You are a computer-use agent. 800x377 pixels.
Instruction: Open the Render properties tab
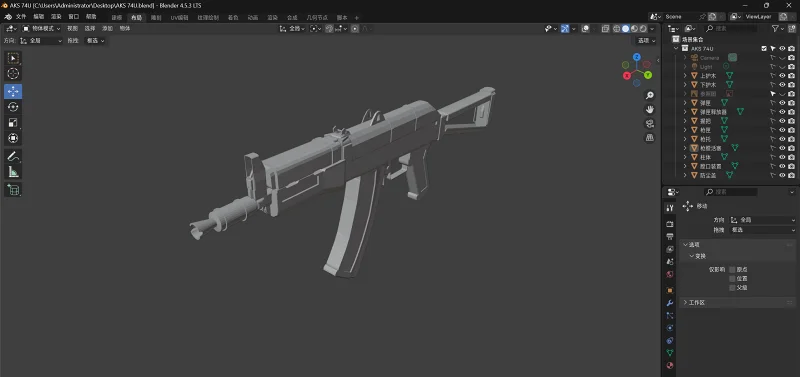tap(670, 224)
